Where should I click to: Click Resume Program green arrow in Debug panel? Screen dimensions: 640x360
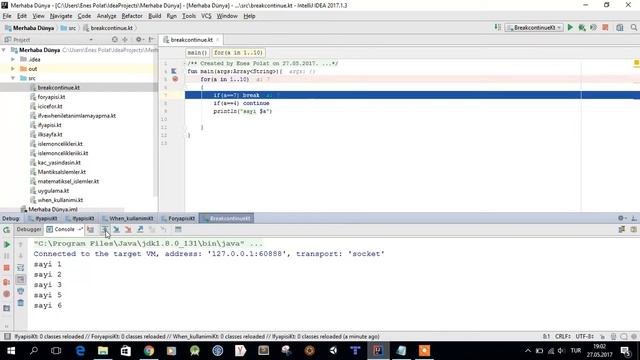pyautogui.click(x=7, y=244)
